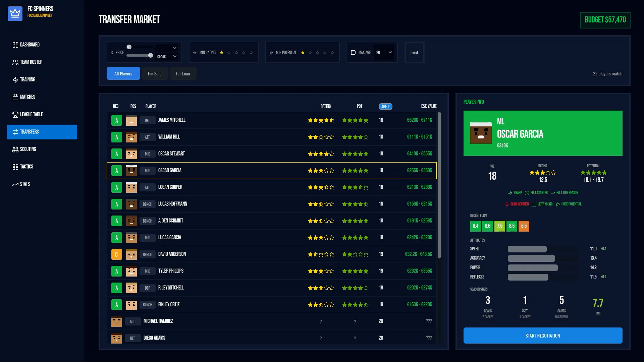This screenshot has width=644, height=362.
Task: Click the Stats trend icon
Action: 15,184
